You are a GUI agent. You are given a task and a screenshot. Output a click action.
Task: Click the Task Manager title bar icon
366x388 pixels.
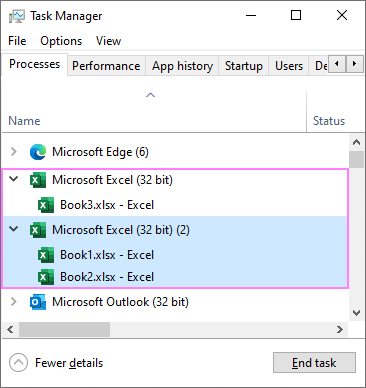tap(16, 16)
